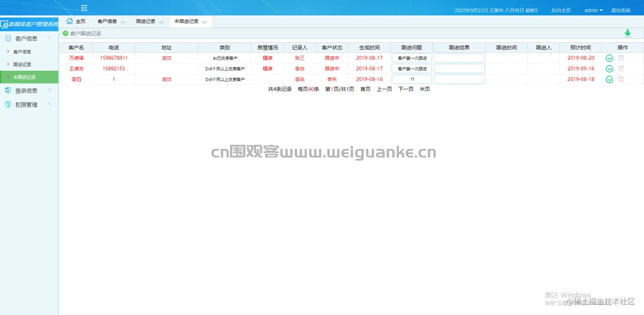This screenshot has height=315, width=644.
Task: Go to 下一页 in pagination
Action: [406, 89]
